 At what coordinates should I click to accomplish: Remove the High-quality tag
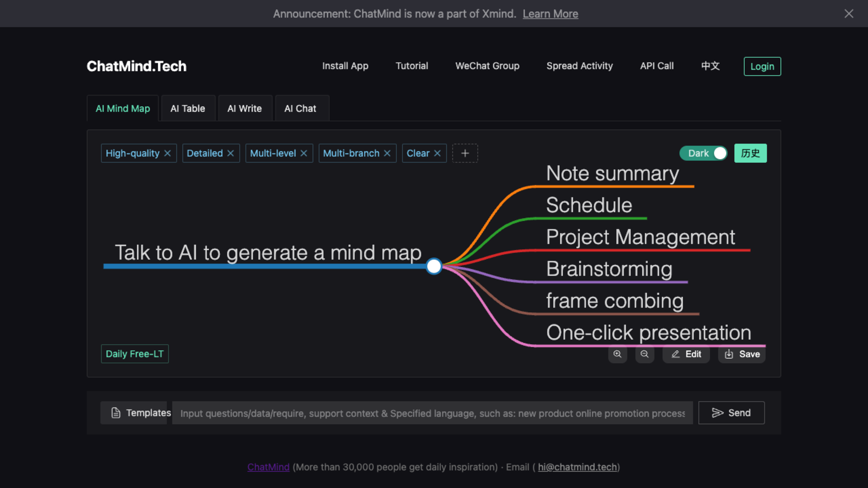[167, 153]
